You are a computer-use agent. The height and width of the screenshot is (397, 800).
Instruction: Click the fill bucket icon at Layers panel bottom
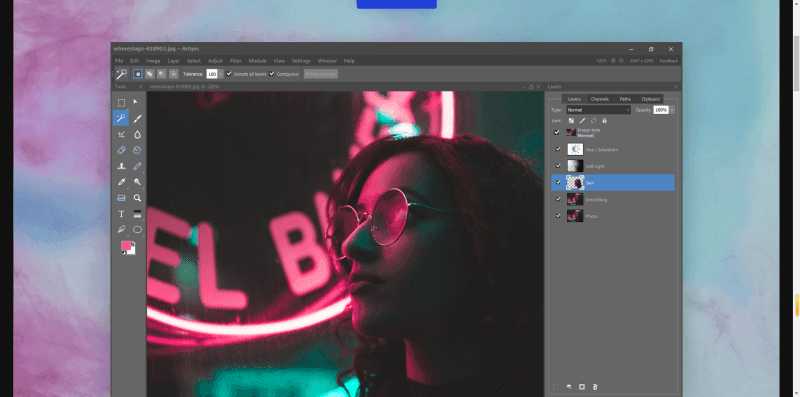568,387
